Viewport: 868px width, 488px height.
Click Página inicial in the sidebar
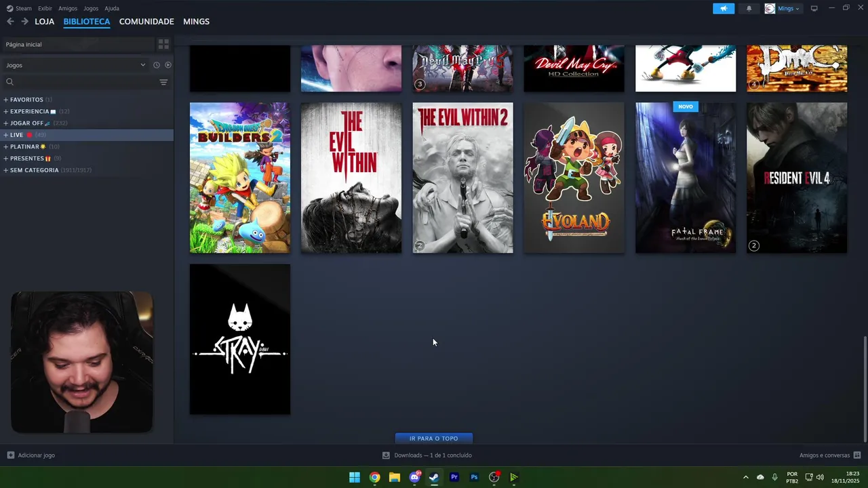point(77,44)
